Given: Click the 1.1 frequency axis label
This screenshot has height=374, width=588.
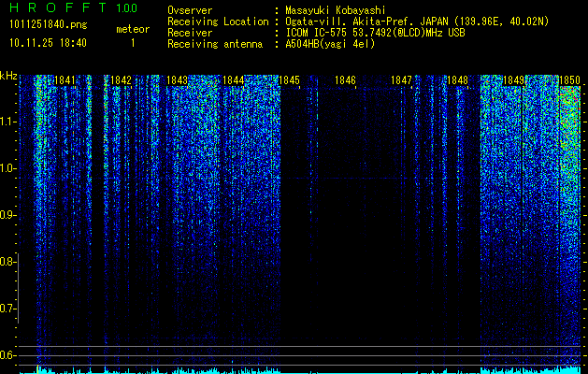Looking at the screenshot, I should coord(7,122).
